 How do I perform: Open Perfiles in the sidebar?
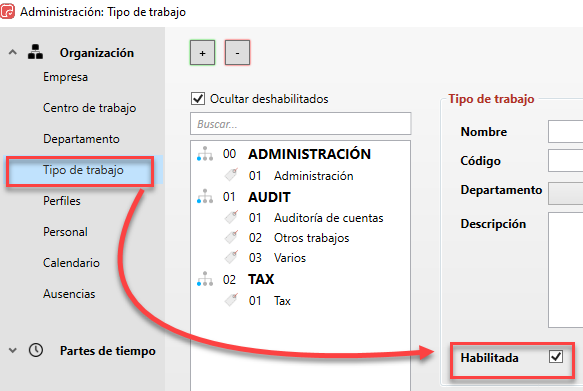coord(62,201)
